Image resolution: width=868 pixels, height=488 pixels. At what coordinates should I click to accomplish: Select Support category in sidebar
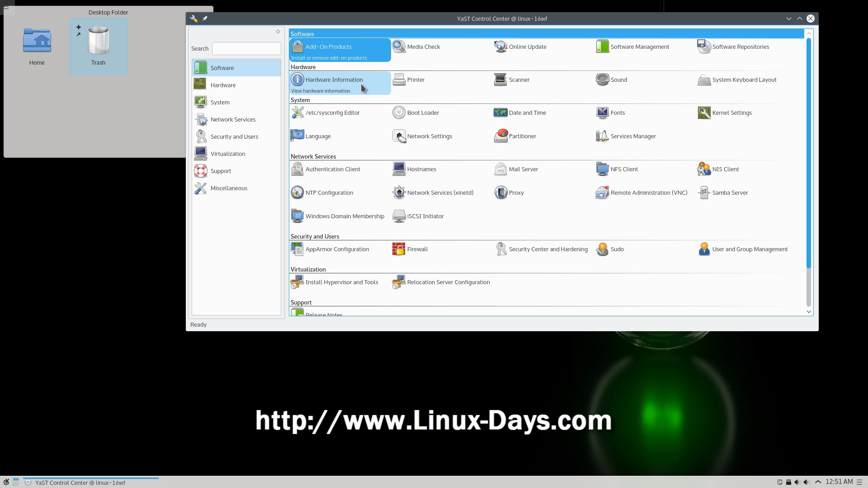(236, 171)
